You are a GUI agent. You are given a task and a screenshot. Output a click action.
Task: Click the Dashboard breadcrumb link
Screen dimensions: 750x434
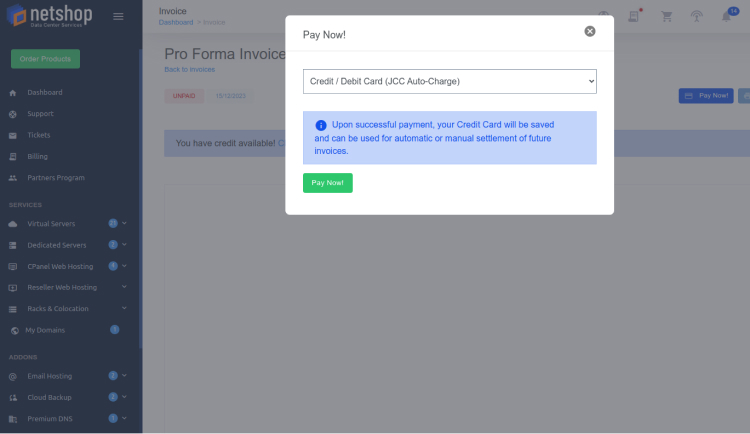[x=176, y=22]
